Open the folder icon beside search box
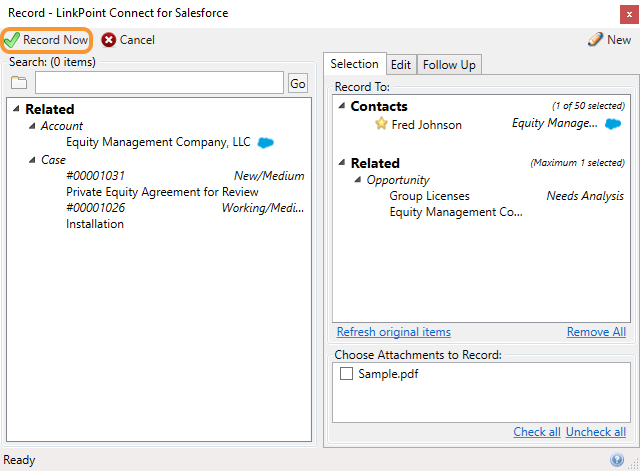Image resolution: width=640 pixels, height=471 pixels. (x=19, y=82)
